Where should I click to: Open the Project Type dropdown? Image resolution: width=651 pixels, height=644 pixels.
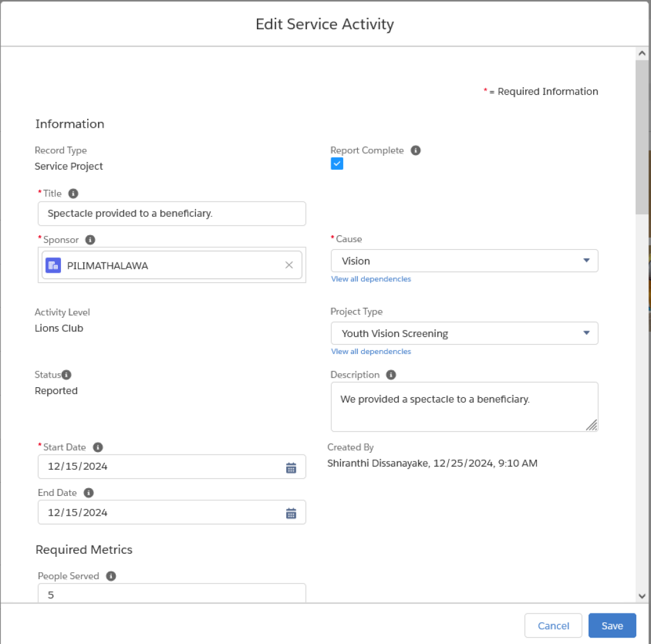click(464, 333)
